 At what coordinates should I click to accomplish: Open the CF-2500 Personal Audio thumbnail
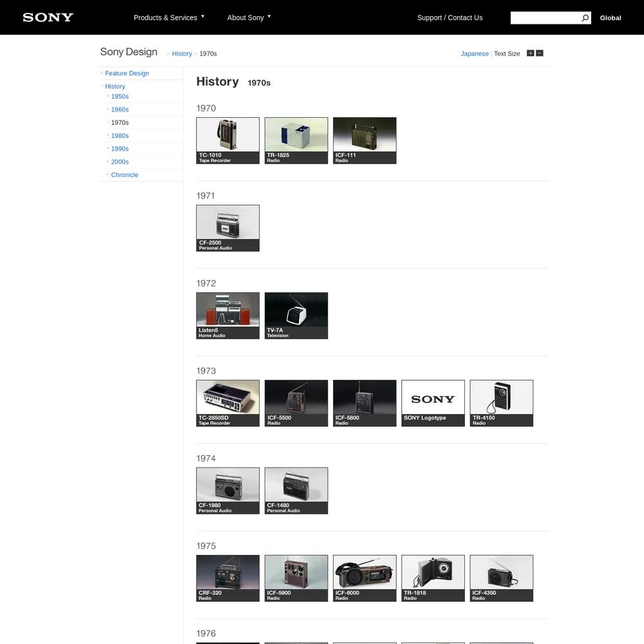point(228,228)
